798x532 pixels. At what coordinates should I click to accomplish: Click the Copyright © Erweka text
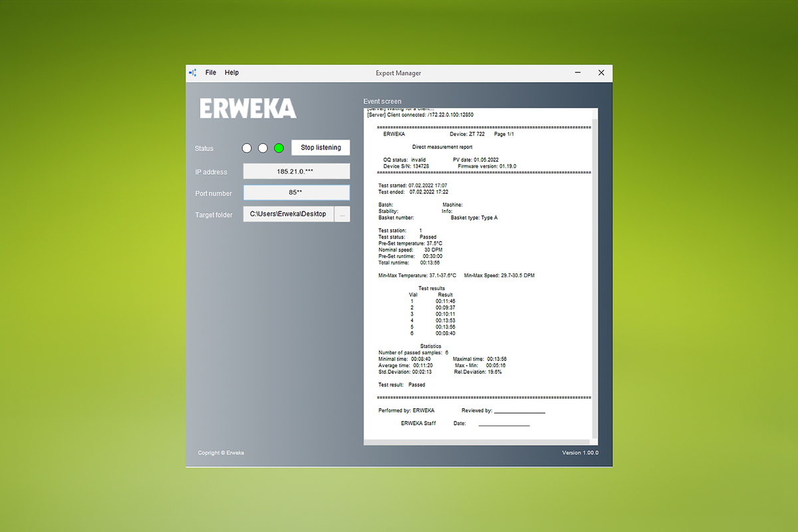(x=221, y=453)
